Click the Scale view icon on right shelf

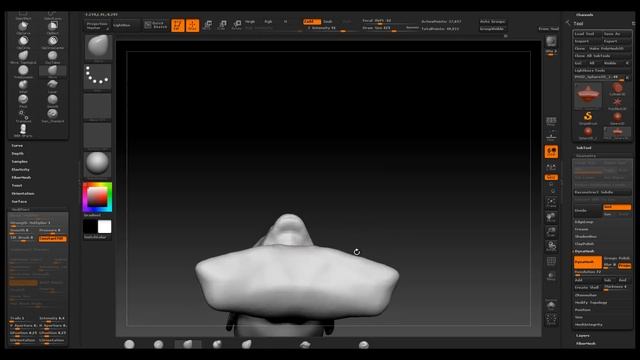551,232
